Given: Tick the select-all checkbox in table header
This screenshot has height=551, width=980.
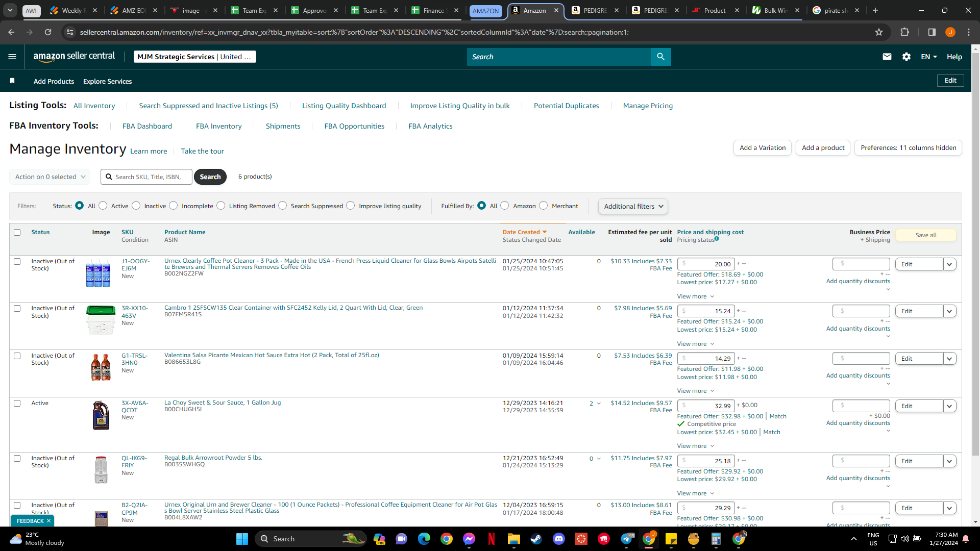Looking at the screenshot, I should point(17,232).
